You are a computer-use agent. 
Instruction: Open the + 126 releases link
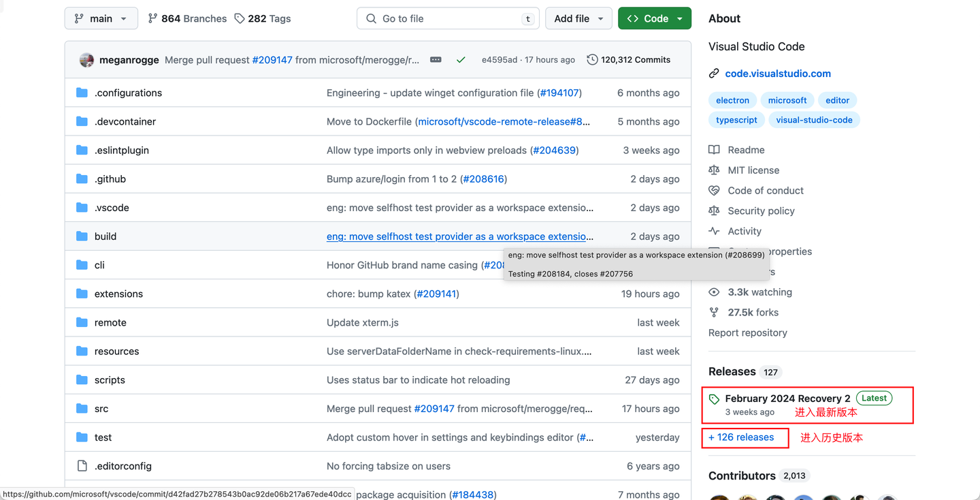(741, 437)
